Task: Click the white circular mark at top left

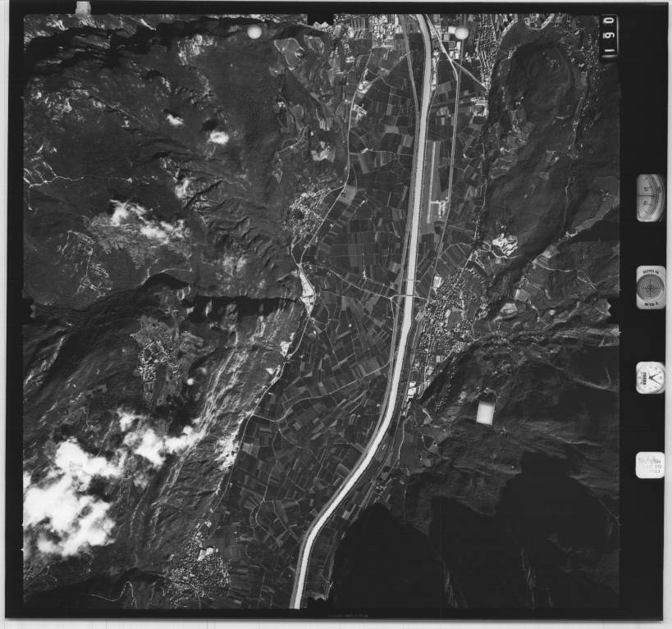Action: tap(254, 32)
